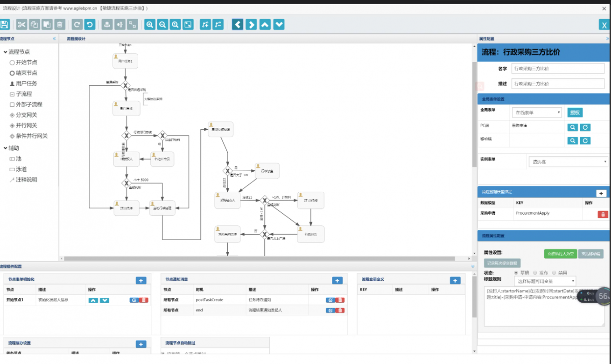
Task: Click the add bend point icon
Action: click(x=205, y=25)
